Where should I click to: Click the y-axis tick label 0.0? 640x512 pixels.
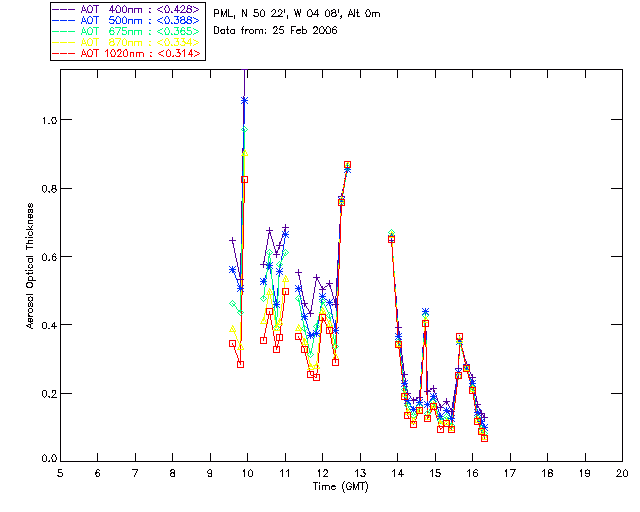pyautogui.click(x=45, y=460)
